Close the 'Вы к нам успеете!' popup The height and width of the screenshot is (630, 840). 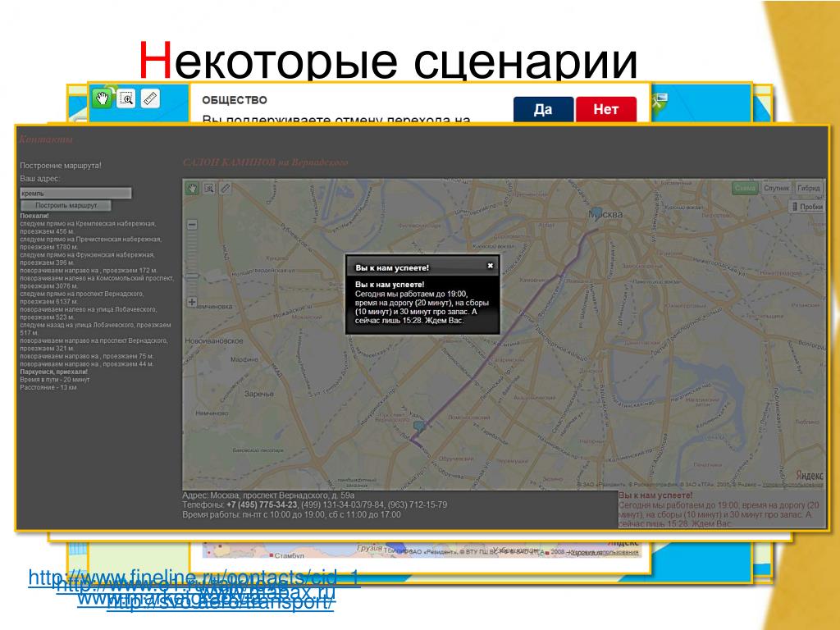pyautogui.click(x=490, y=266)
